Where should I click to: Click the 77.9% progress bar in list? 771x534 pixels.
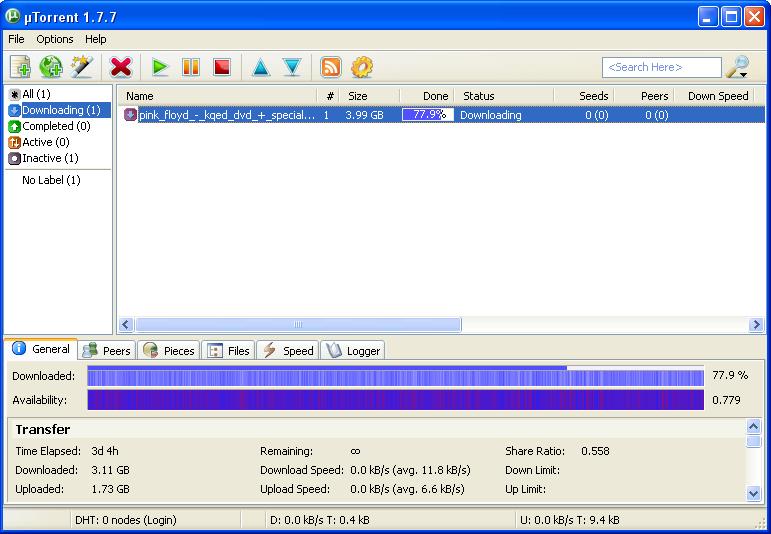click(x=427, y=115)
